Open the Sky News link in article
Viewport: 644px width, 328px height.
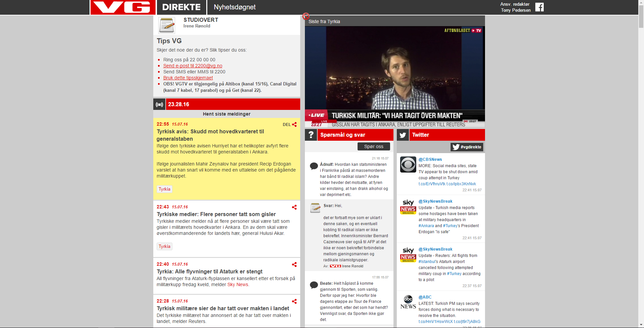(x=238, y=285)
